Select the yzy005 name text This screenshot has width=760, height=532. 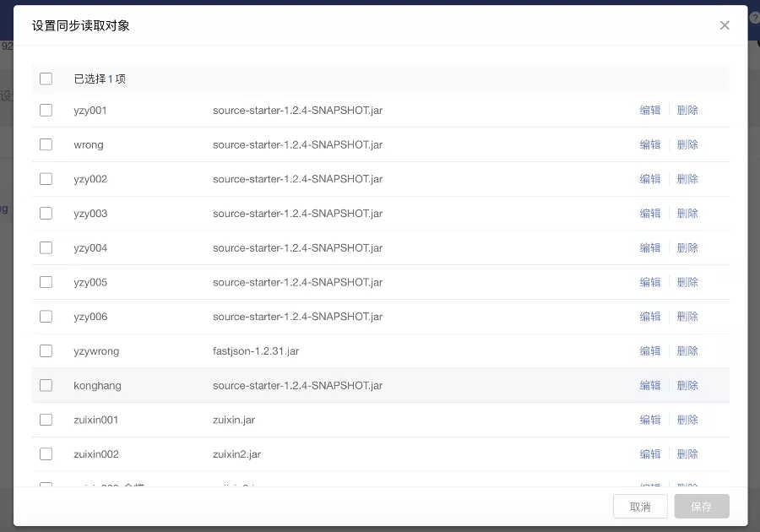(90, 283)
